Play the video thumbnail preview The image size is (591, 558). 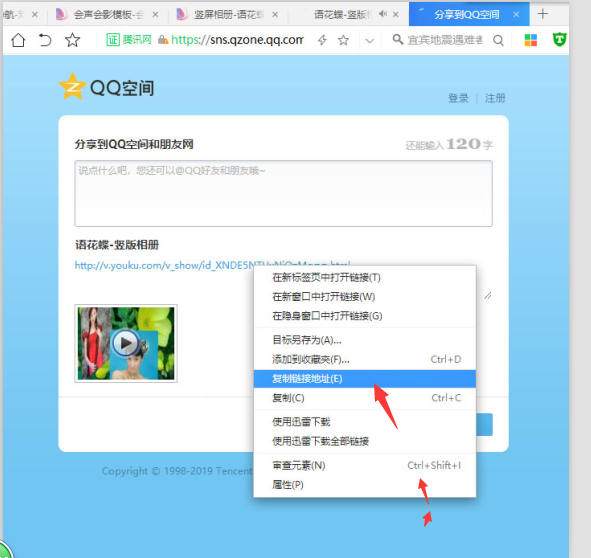click(x=126, y=343)
